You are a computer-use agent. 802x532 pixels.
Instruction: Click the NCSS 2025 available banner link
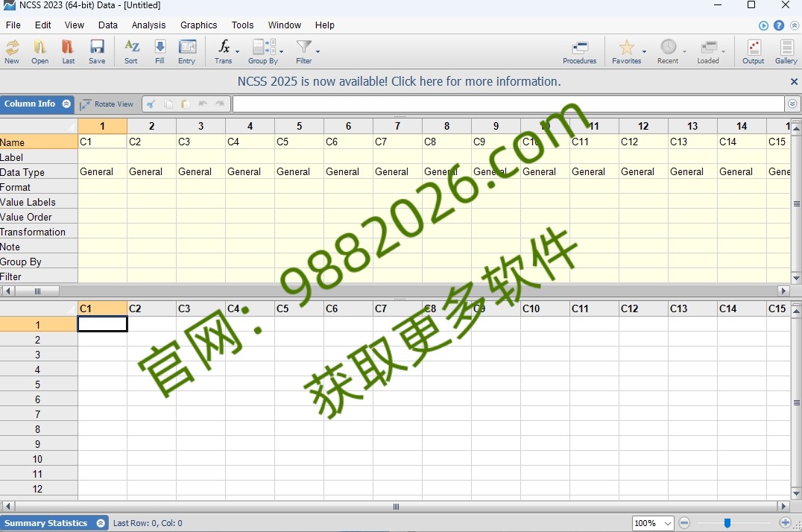(x=399, y=81)
